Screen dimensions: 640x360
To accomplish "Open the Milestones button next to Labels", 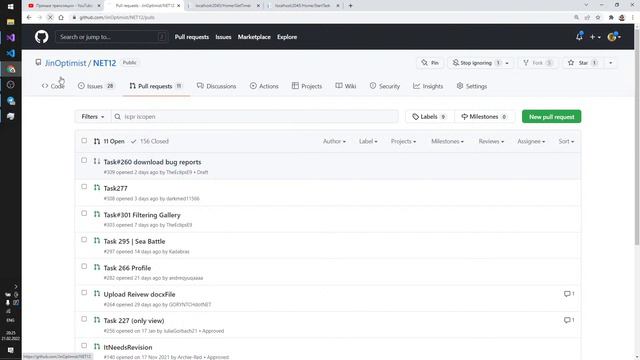I will point(484,117).
